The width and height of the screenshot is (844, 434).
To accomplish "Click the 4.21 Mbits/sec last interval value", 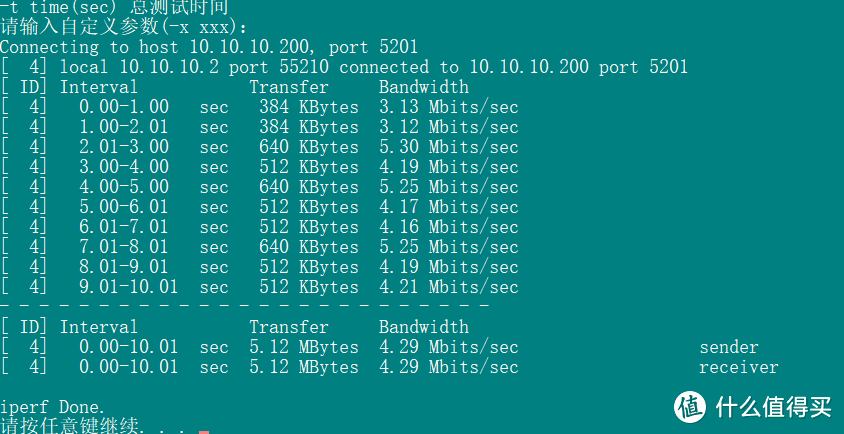I will 448,287.
